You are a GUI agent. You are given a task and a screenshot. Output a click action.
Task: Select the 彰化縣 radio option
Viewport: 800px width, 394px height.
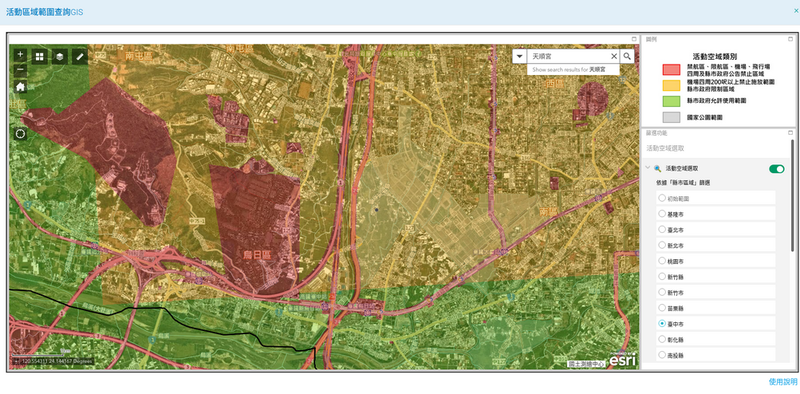point(662,339)
